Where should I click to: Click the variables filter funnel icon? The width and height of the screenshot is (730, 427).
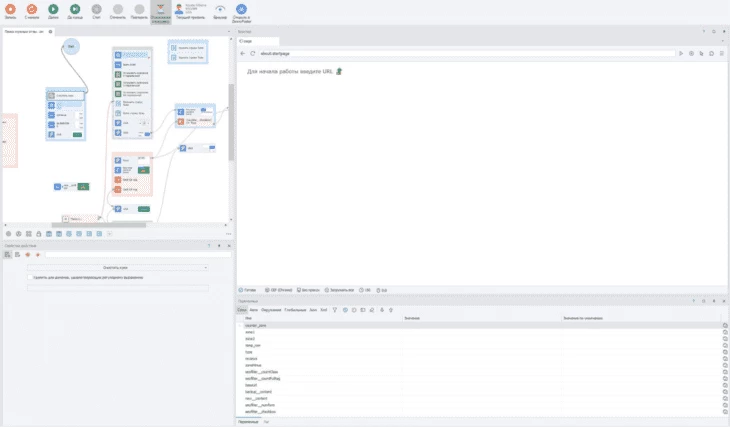pyautogui.click(x=335, y=310)
